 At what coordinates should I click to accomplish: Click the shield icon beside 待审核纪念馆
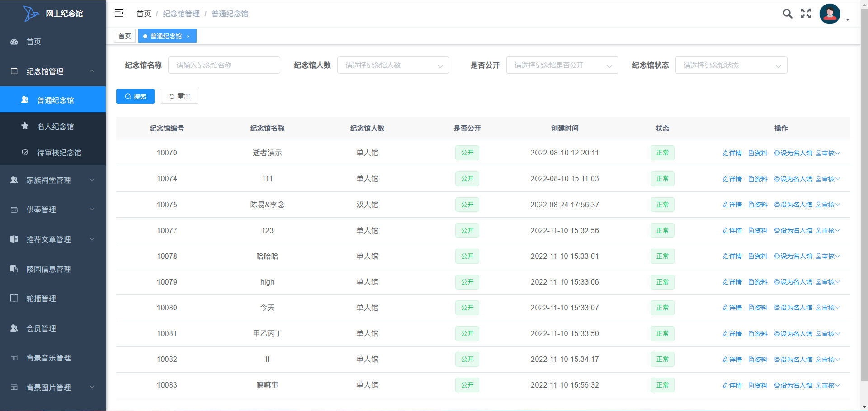pos(25,152)
